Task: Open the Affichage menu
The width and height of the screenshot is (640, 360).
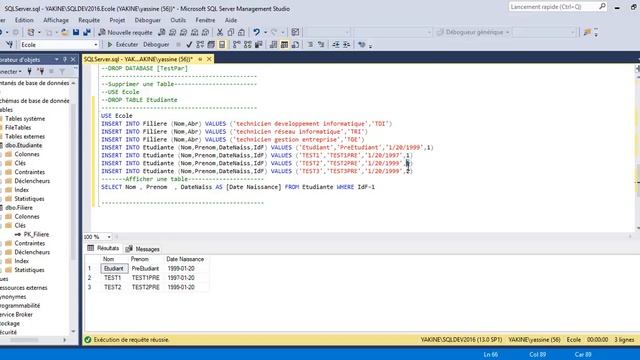Action: 56,20
